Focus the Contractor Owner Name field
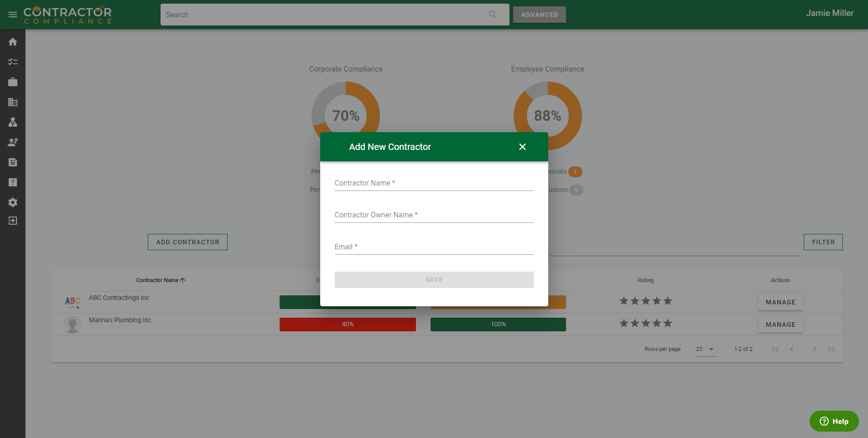 pos(433,215)
